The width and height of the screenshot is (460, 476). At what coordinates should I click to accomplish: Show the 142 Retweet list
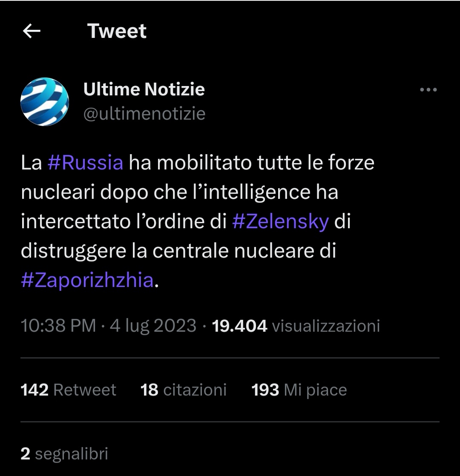pyautogui.click(x=68, y=390)
